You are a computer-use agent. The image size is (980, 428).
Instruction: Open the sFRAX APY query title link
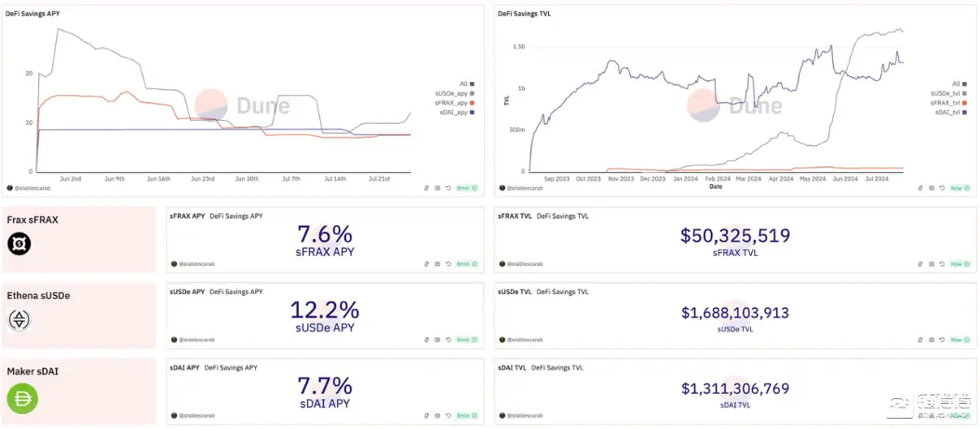pos(187,215)
